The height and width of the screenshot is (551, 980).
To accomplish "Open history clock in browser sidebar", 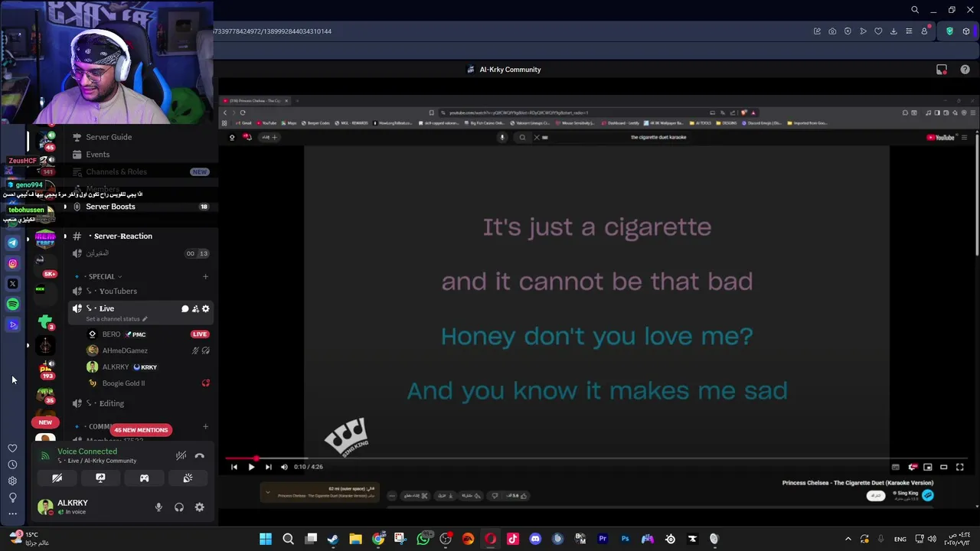I will (x=12, y=465).
